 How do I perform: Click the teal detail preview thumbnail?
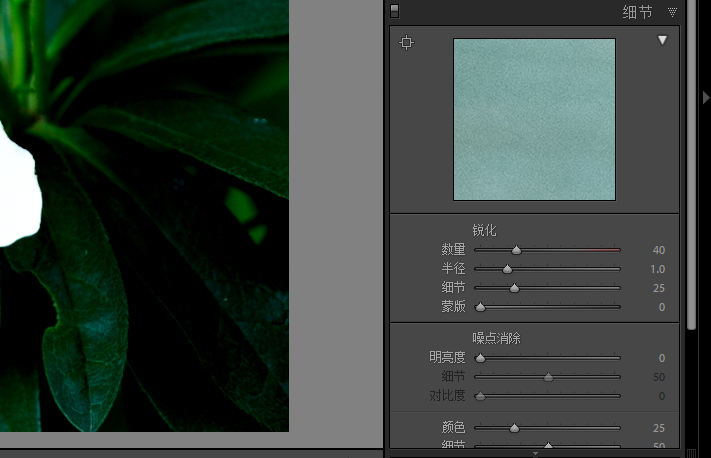tap(534, 119)
